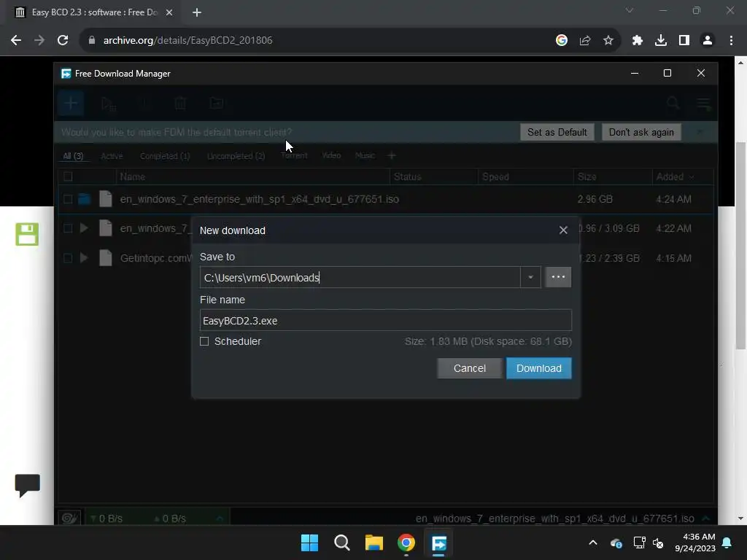The width and height of the screenshot is (747, 560).
Task: Open Windows taskbar search
Action: click(341, 542)
